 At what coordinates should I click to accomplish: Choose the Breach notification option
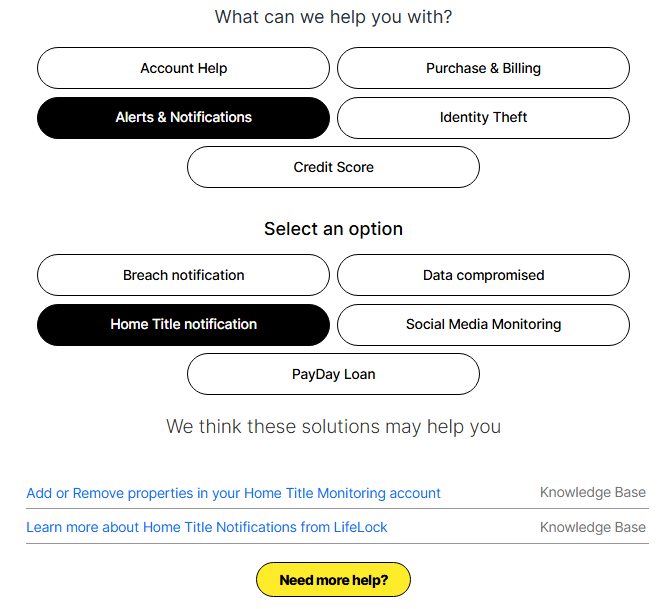tap(183, 275)
